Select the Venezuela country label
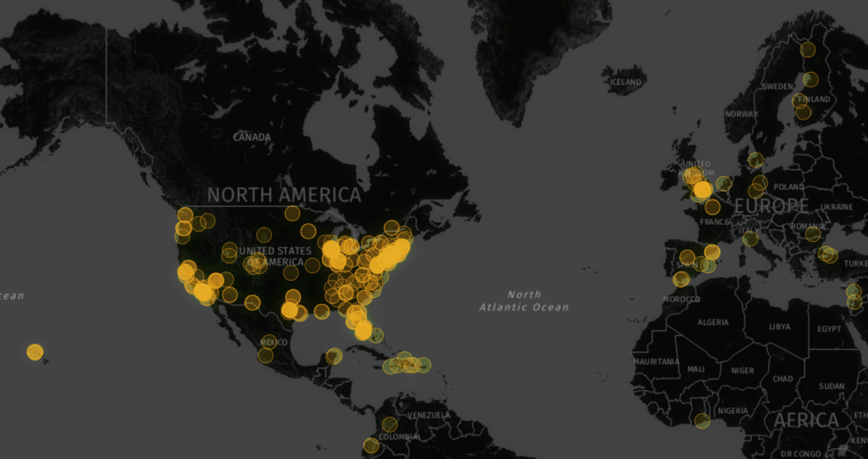The height and width of the screenshot is (459, 868). pyautogui.click(x=426, y=415)
